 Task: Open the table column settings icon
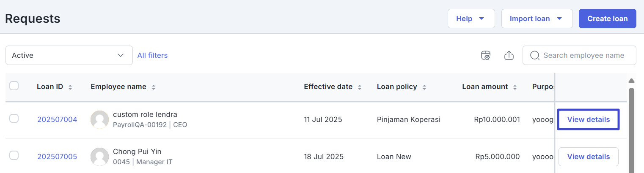pos(486,55)
